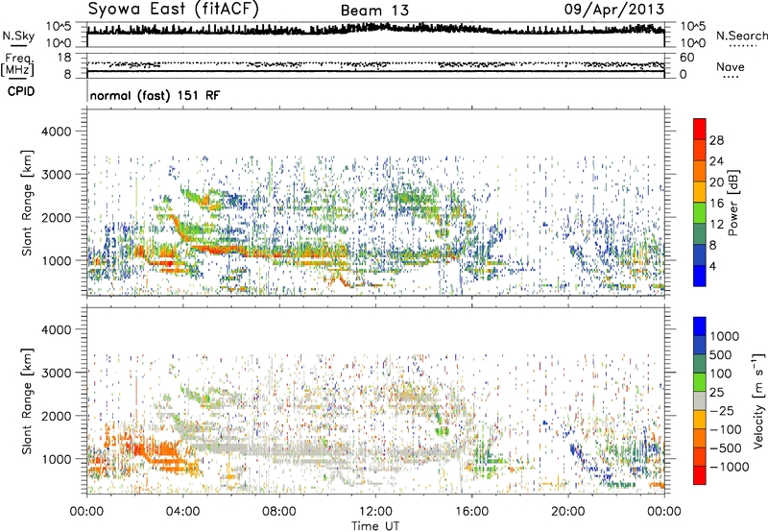
Task: Click the '-1000' Velocity colorbar label
Action: pyautogui.click(x=729, y=467)
